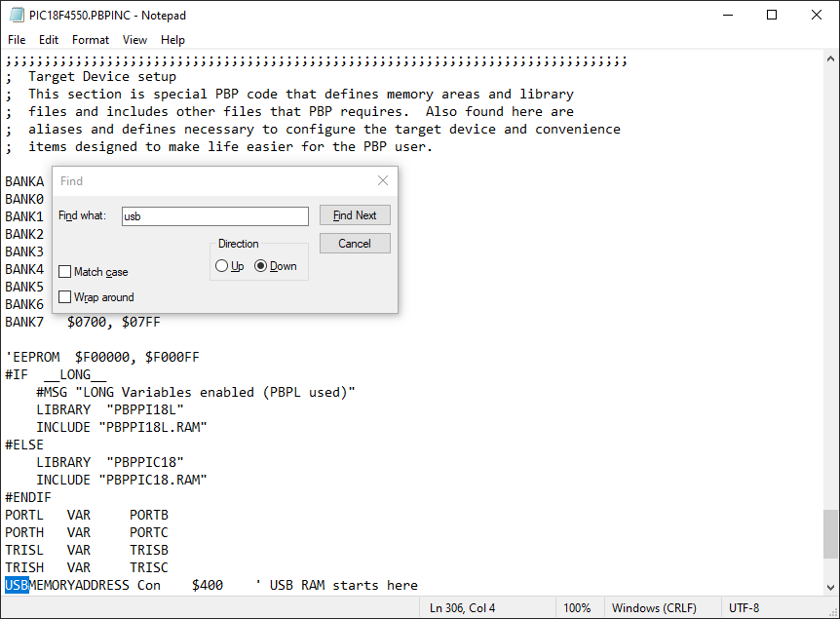Enable the Wrap around checkbox
The width and height of the screenshot is (840, 619).
(65, 297)
